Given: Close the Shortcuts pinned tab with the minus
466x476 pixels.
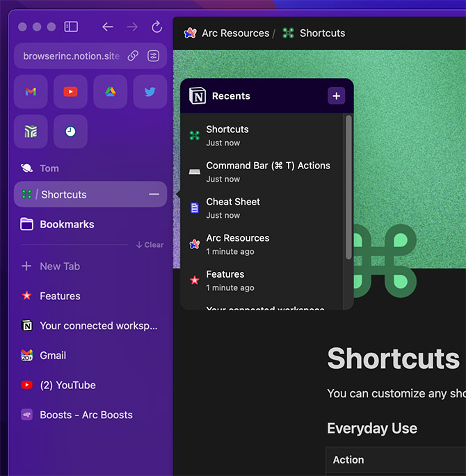Looking at the screenshot, I should [154, 194].
